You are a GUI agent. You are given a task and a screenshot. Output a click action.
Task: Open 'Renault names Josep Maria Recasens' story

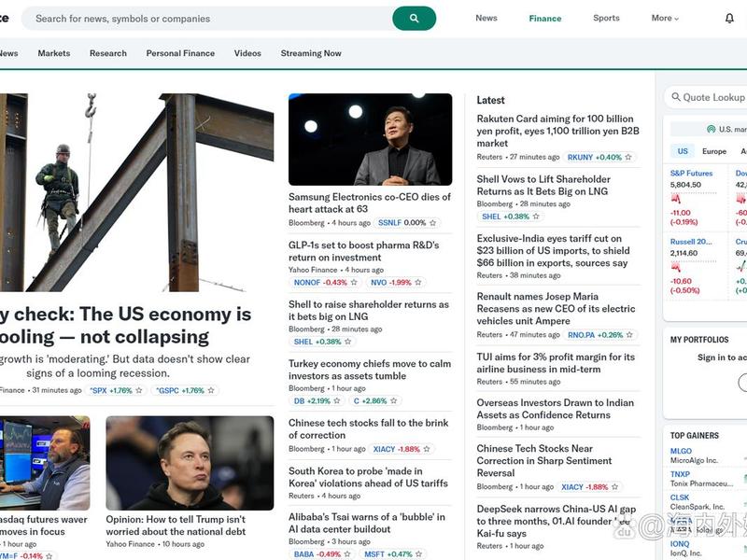pos(556,309)
